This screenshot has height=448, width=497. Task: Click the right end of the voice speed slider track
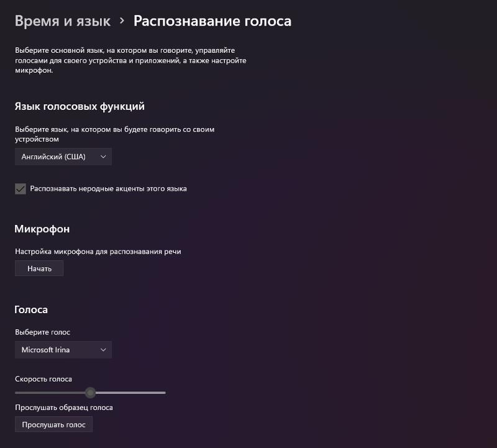click(163, 393)
